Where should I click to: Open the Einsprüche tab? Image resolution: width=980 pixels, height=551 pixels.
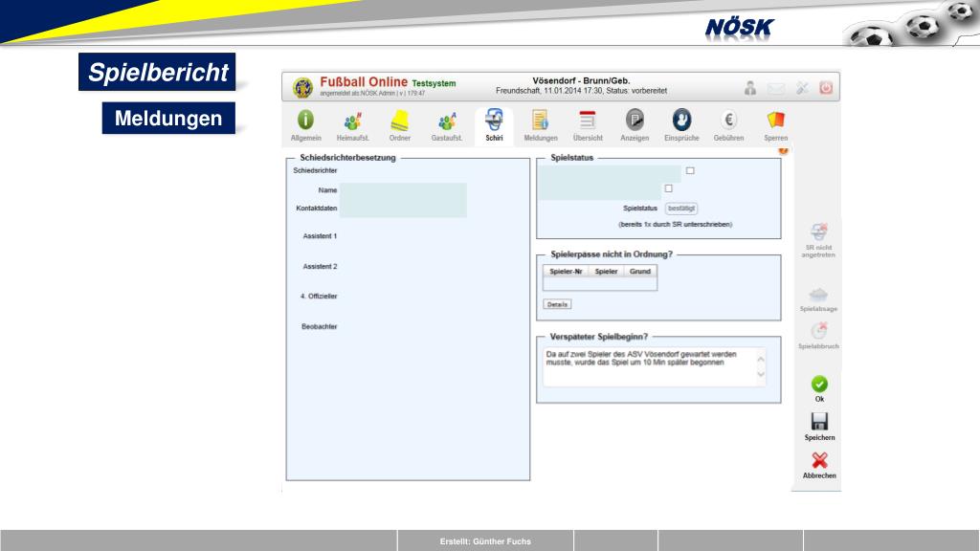tap(681, 125)
